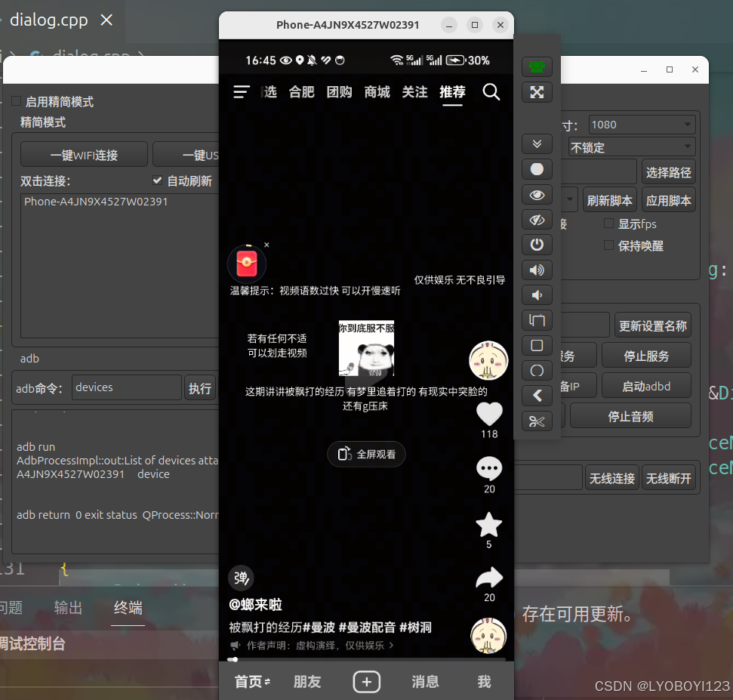Click the 应用脚本 button
The width and height of the screenshot is (733, 700).
pyautogui.click(x=669, y=200)
